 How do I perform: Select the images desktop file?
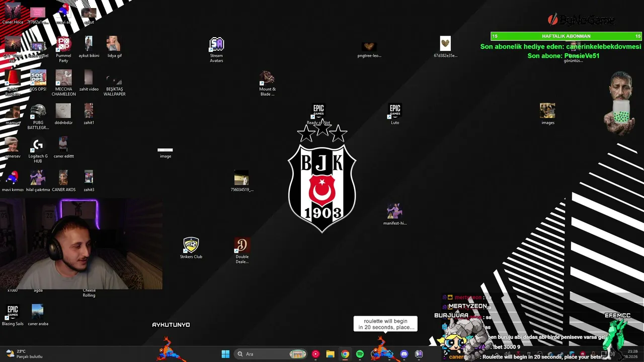pyautogui.click(x=547, y=114)
